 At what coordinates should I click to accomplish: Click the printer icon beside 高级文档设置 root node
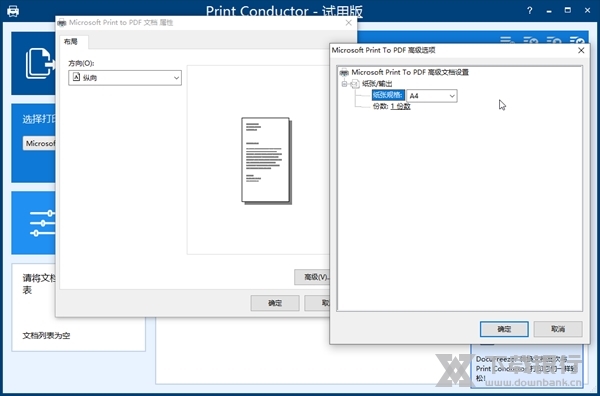point(344,72)
